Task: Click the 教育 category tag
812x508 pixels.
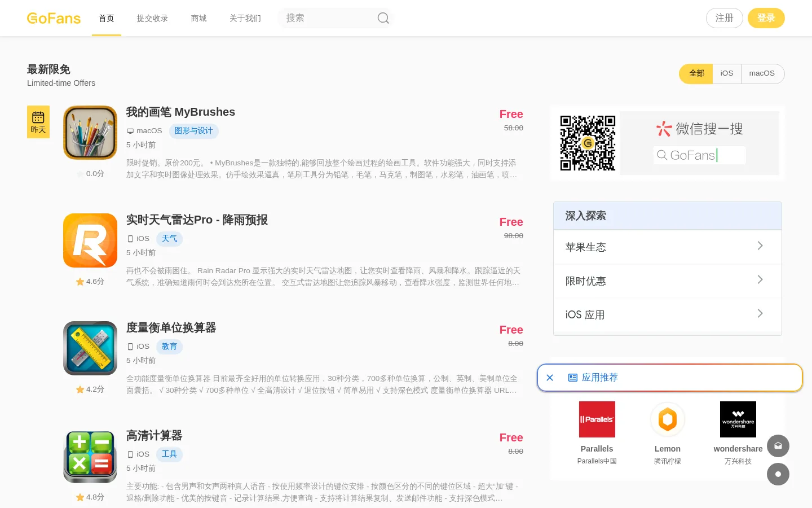Action: [x=169, y=347]
